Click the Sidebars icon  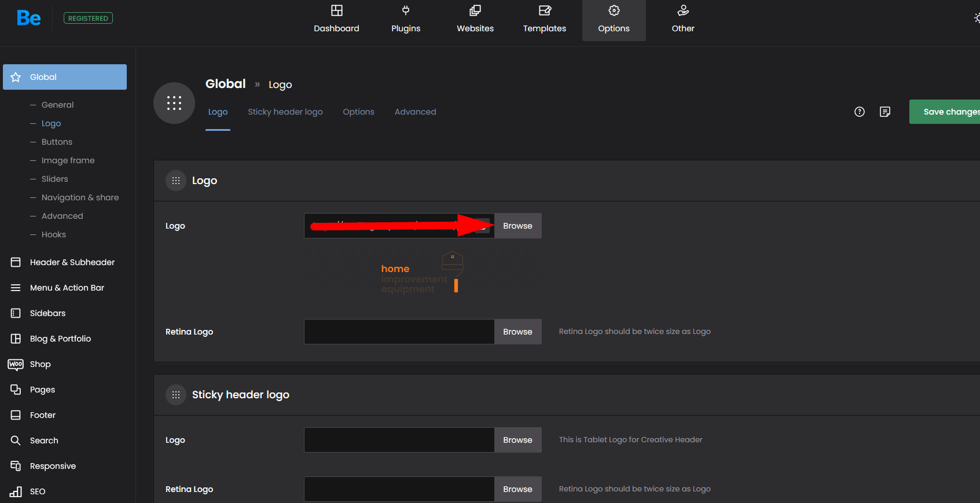pos(16,313)
